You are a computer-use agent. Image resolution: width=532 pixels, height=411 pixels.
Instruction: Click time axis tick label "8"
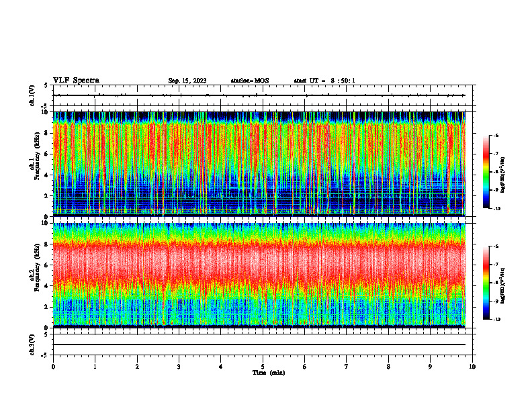click(388, 367)
